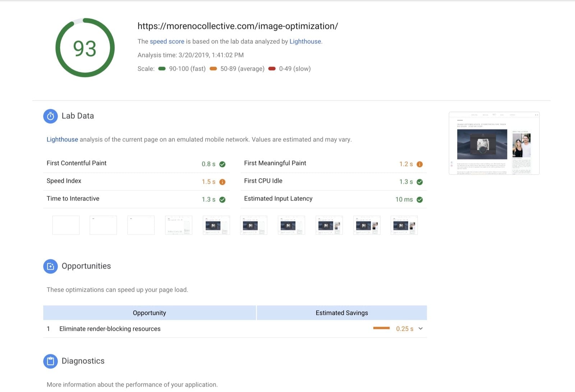Click green checkmark beside First Contentful Paint
Viewport: 575px width, 392px height.
tap(222, 164)
